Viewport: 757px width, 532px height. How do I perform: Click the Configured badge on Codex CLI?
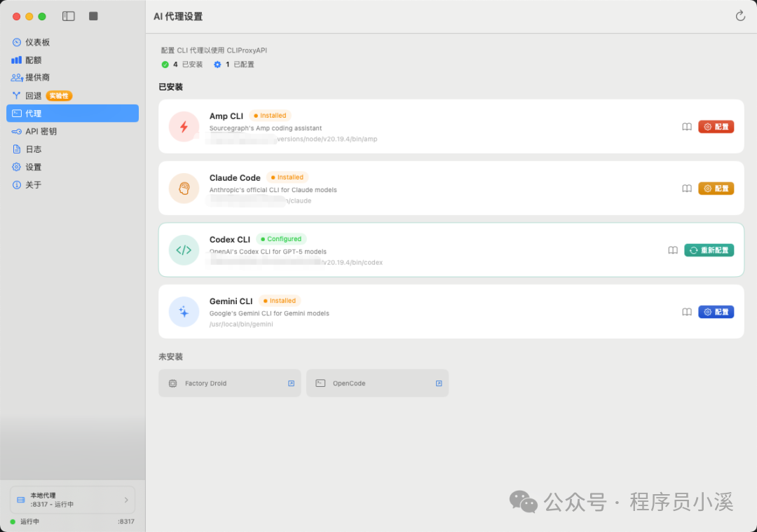281,239
